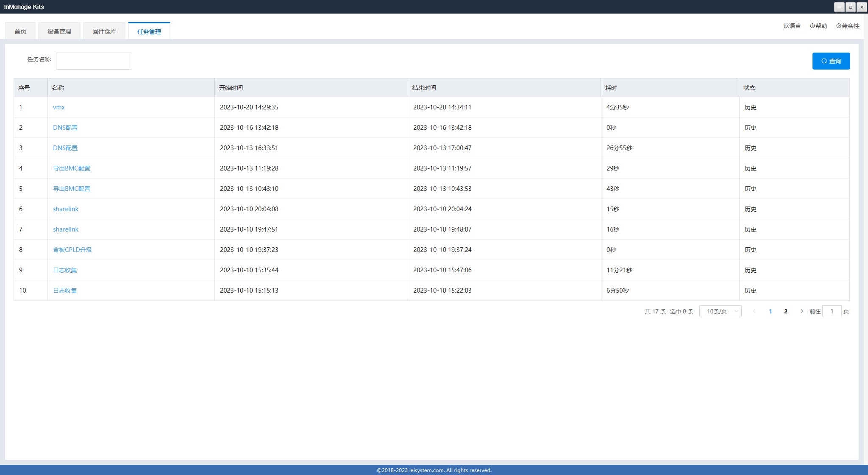This screenshot has width=868, height=475.
Task: Open the Help option with question icon
Action: coord(818,26)
